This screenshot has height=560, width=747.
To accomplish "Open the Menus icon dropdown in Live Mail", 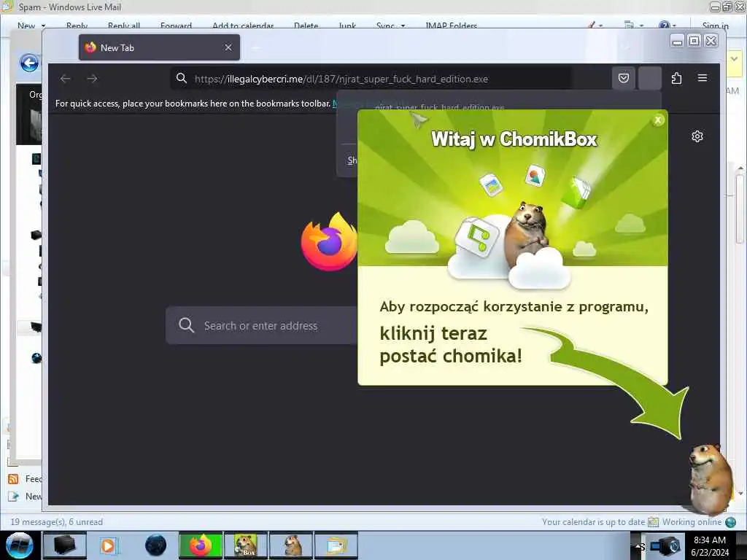I will click(x=633, y=26).
